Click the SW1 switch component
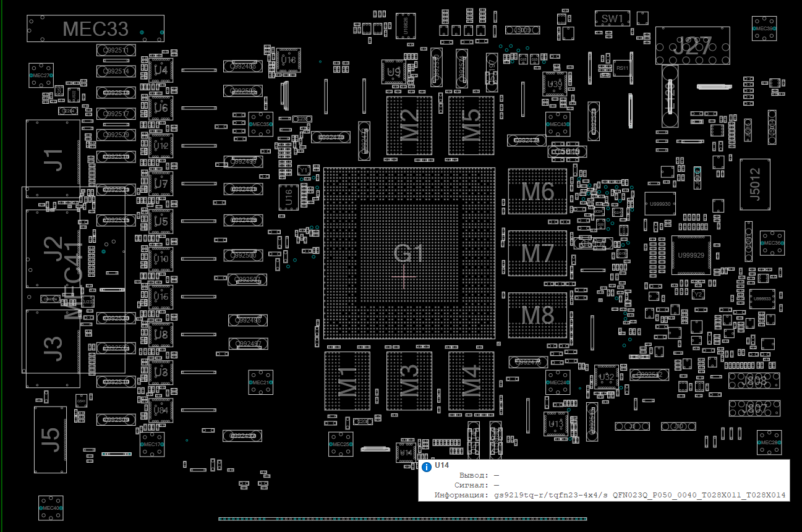The image size is (802, 532). click(x=612, y=19)
